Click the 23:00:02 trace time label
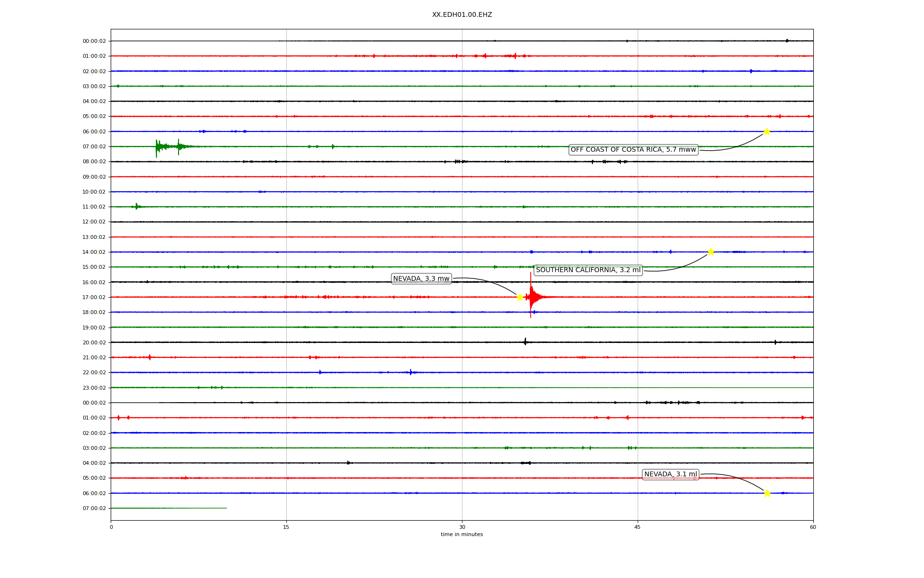This screenshot has width=924, height=578. tap(94, 388)
